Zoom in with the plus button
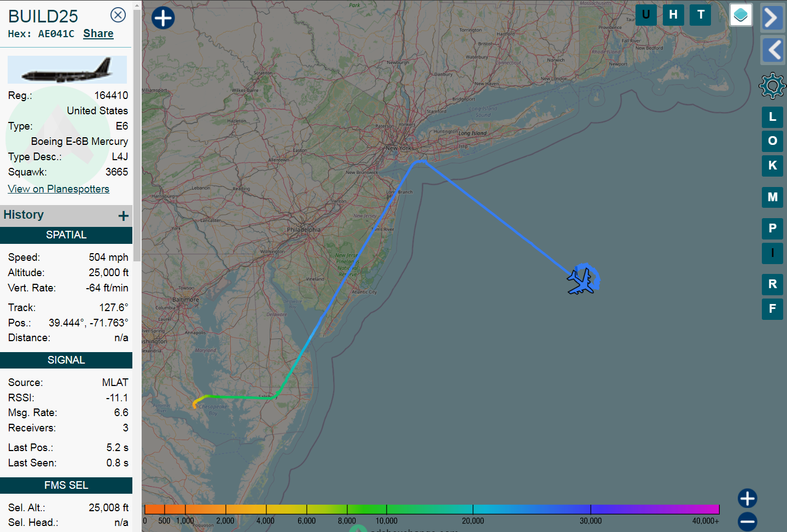Screen dimensions: 787x532 click(x=747, y=498)
